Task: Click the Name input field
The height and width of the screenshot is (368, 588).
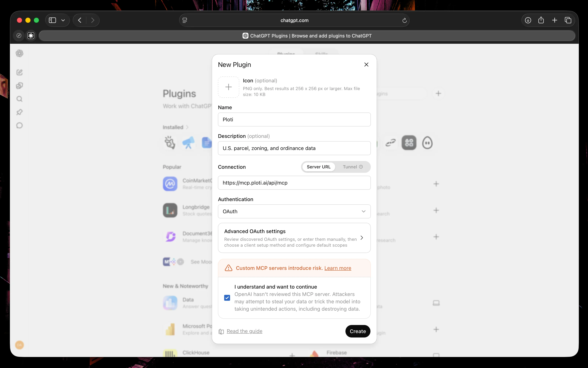Action: pos(294,119)
